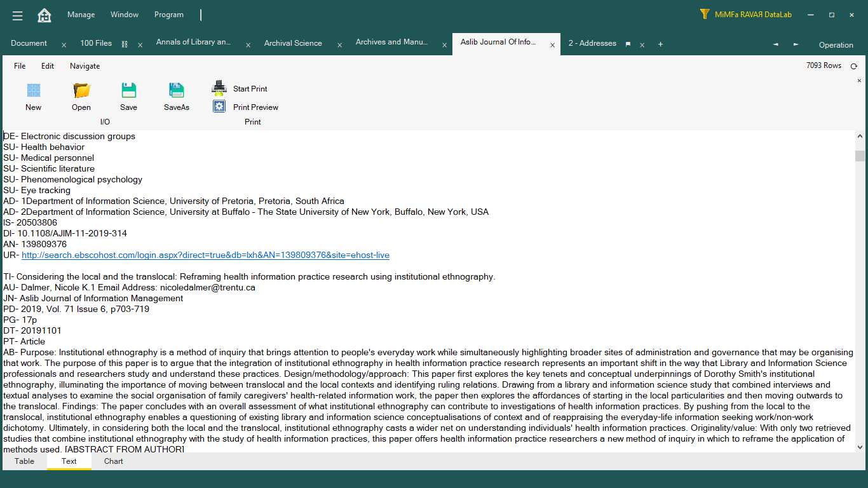The height and width of the screenshot is (488, 868).
Task: Add a new tab with plus button
Action: click(x=661, y=44)
